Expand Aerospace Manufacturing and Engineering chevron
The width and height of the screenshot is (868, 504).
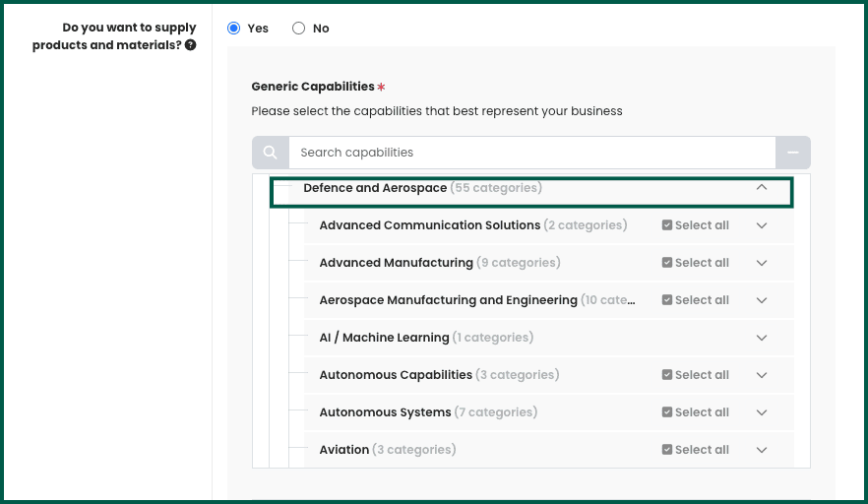(761, 300)
